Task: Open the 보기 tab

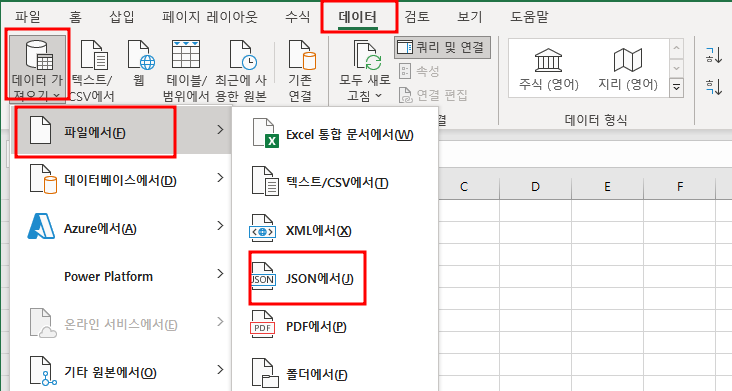Action: 469,17
